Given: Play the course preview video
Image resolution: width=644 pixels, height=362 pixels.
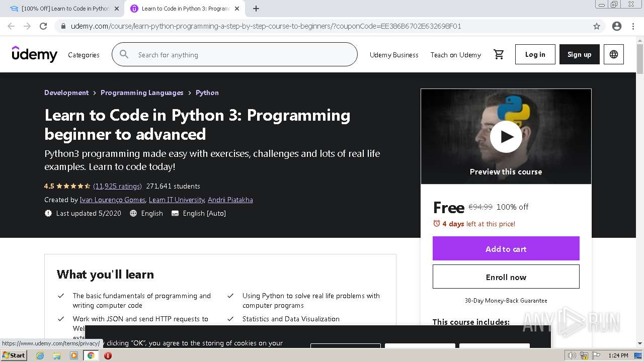Looking at the screenshot, I should click(x=506, y=136).
